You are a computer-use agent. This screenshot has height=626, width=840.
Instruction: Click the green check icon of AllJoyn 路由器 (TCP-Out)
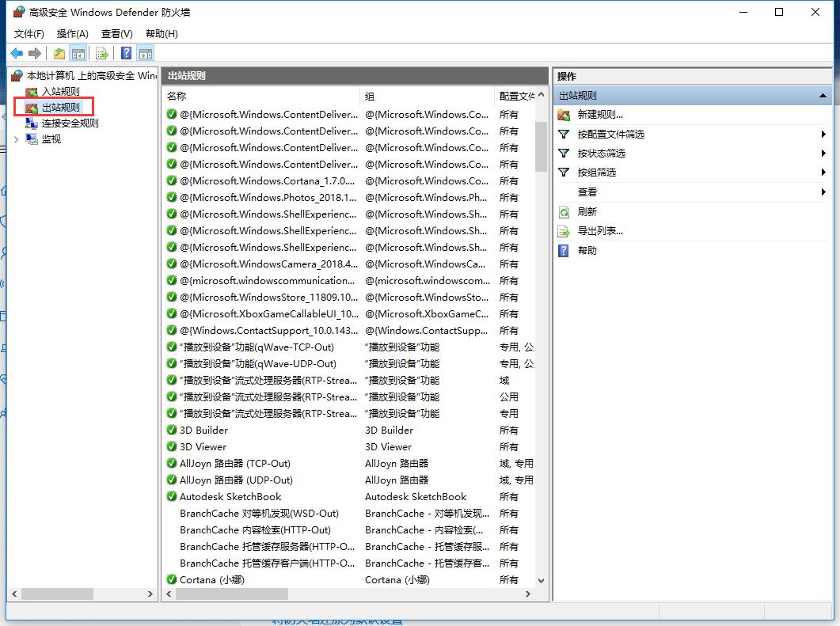click(172, 463)
